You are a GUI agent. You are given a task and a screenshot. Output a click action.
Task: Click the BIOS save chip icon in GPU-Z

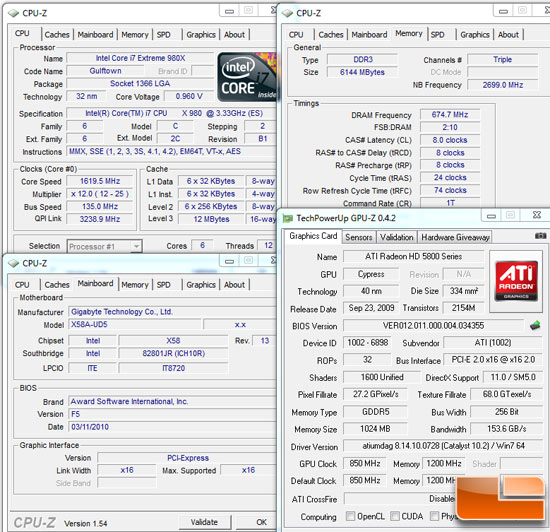point(535,325)
